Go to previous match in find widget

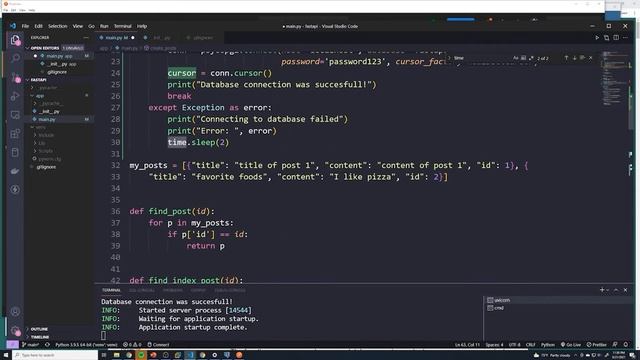[567, 58]
